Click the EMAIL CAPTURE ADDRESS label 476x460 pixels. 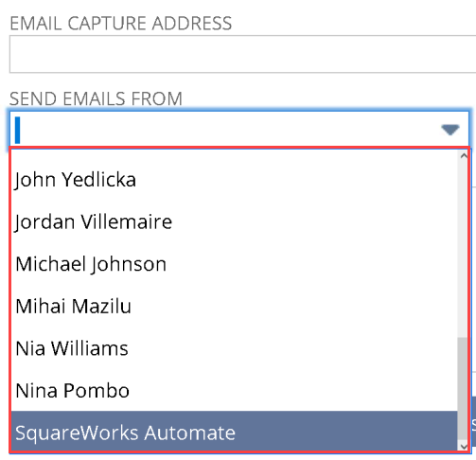pyautogui.click(x=121, y=24)
